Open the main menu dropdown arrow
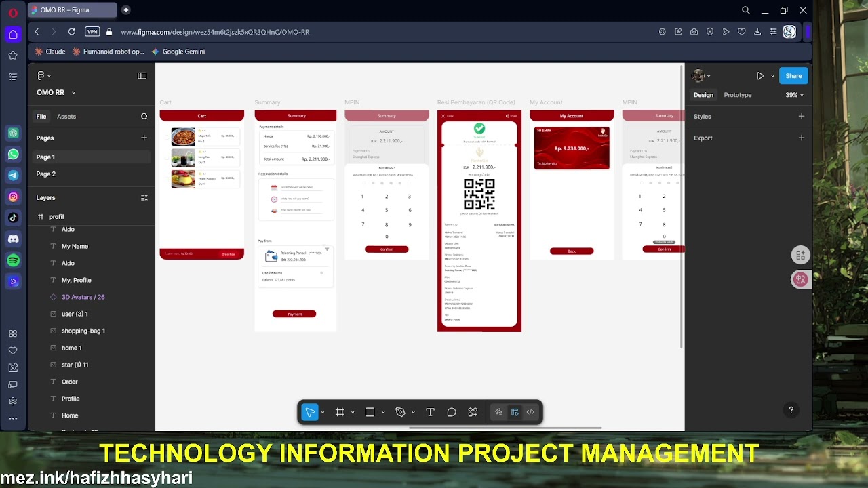Viewport: 868px width, 488px height. tap(50, 76)
